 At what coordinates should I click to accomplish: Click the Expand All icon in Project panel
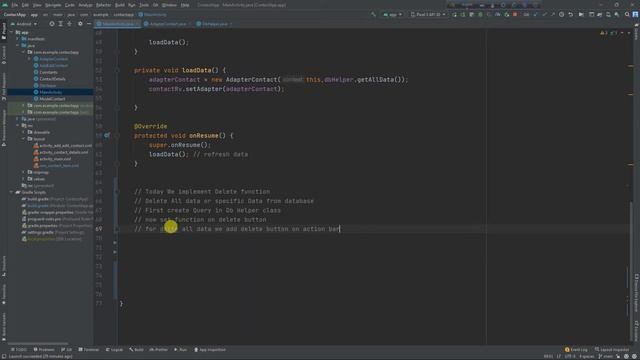pyautogui.click(x=60, y=24)
